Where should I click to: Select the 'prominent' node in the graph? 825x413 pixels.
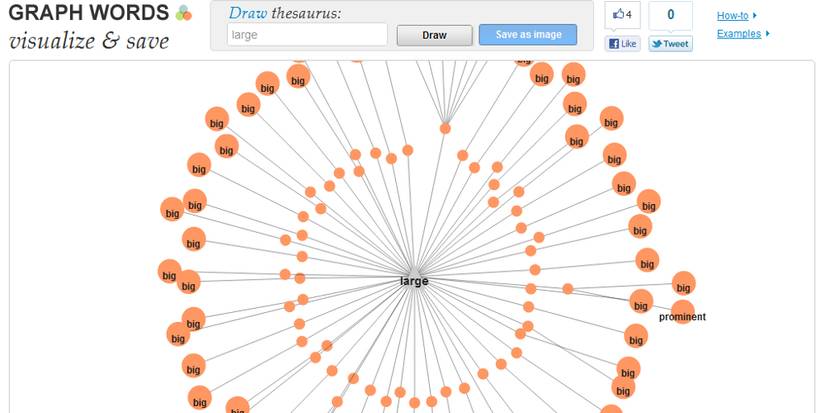point(682,312)
